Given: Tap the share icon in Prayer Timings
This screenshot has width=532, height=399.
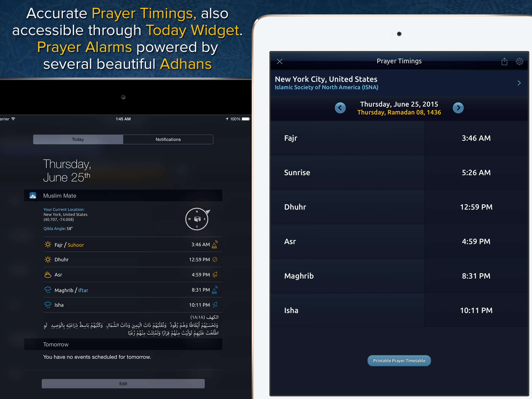Looking at the screenshot, I should tap(504, 61).
